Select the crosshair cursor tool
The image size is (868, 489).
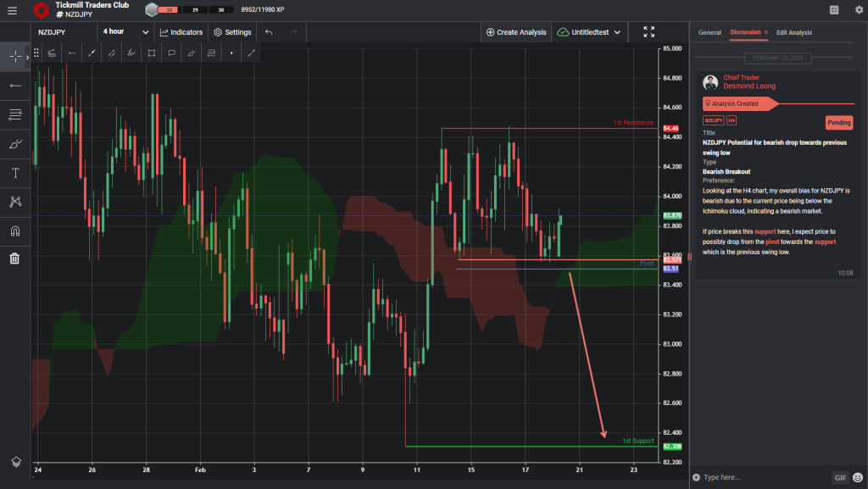14,56
